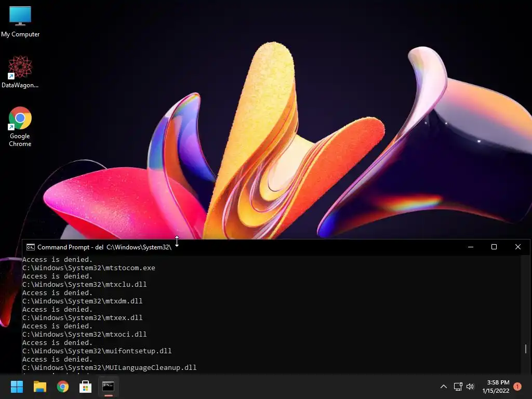
Task: Select the Google Chrome desktop shortcut
Action: 20,127
